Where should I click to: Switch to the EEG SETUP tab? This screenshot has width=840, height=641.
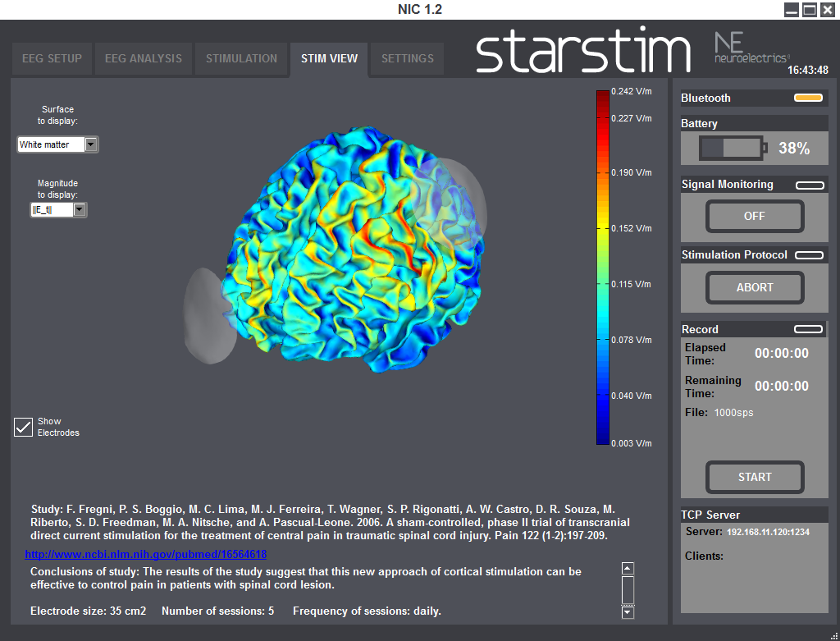point(52,58)
